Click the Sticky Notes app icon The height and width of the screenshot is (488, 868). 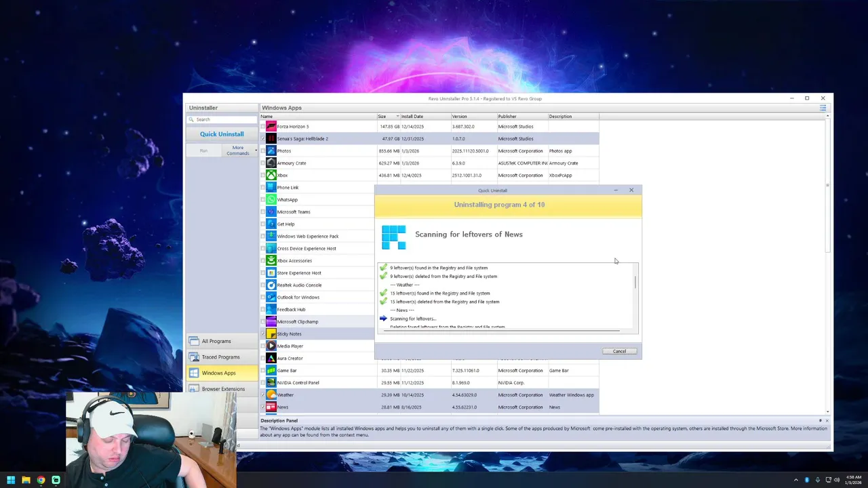tap(271, 334)
